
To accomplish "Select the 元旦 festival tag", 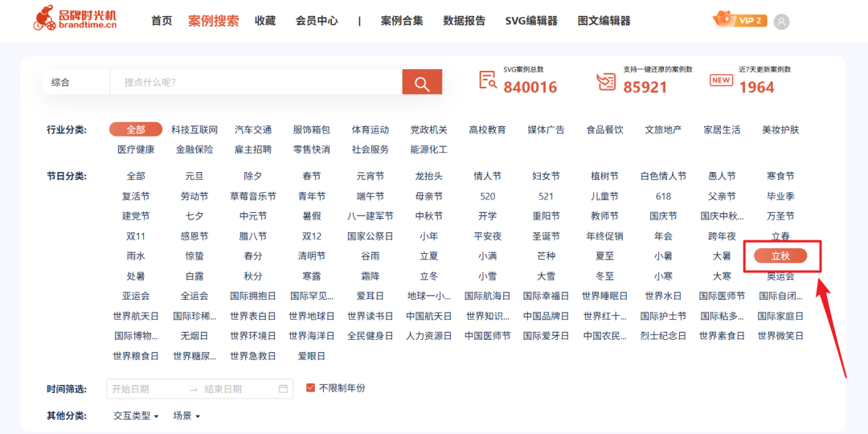I will [194, 176].
